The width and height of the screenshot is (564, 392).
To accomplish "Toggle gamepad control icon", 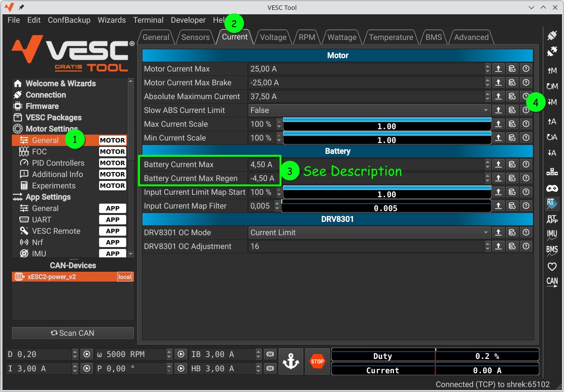I will pos(552,188).
